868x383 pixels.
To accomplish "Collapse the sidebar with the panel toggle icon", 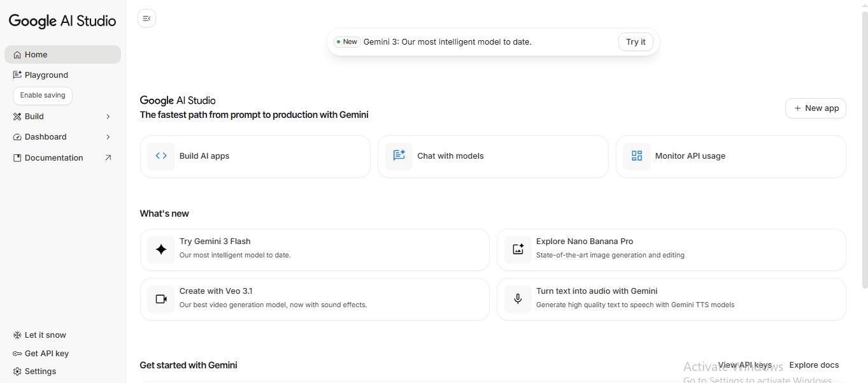I will tap(146, 18).
